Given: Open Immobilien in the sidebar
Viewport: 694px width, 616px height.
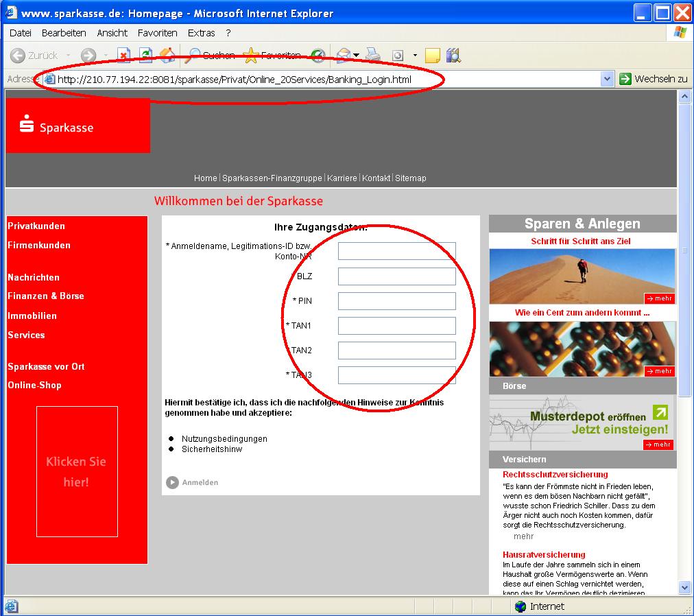Looking at the screenshot, I should pos(32,316).
